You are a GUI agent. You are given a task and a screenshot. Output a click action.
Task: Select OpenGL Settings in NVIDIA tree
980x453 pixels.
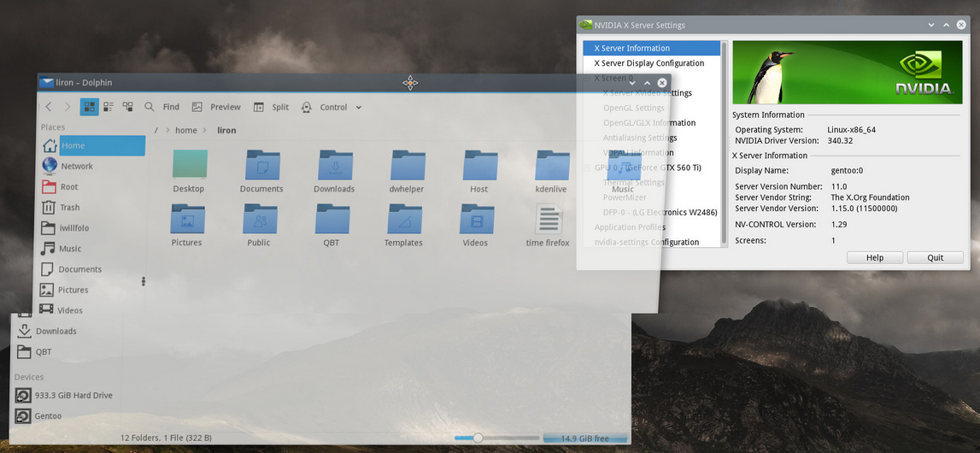tap(634, 108)
